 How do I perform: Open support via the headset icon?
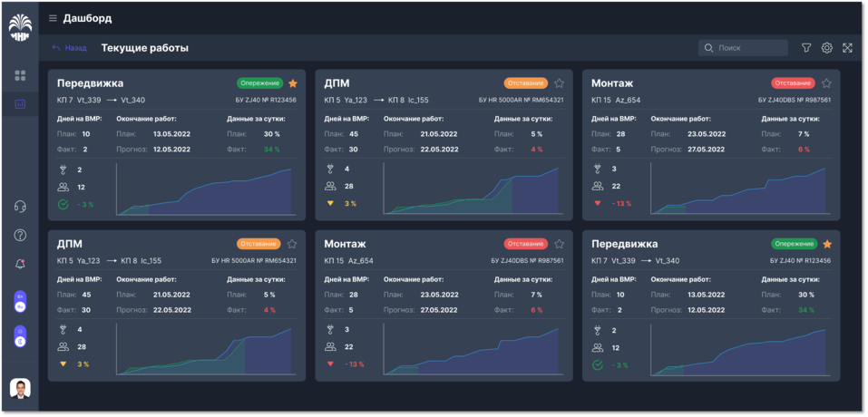coord(20,207)
